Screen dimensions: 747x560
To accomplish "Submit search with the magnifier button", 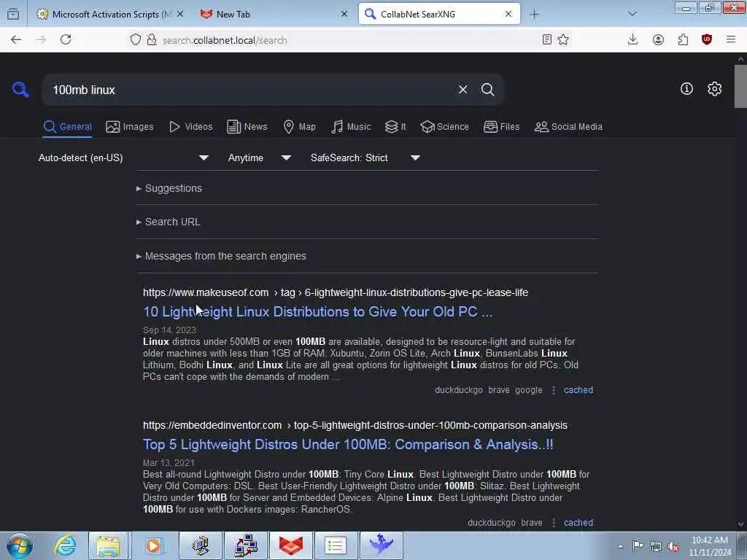I will click(x=487, y=90).
